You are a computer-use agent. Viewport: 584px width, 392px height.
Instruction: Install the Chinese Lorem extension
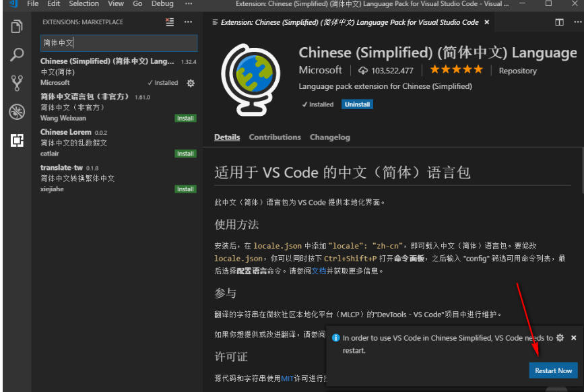coord(185,153)
